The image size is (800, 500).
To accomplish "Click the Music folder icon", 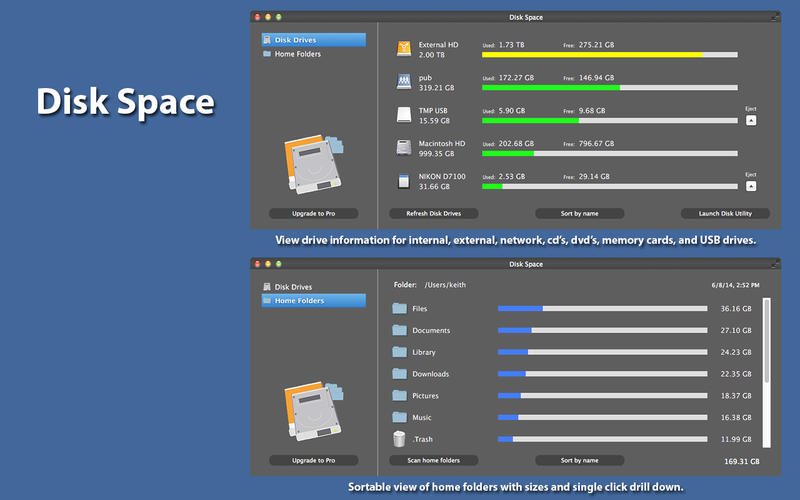I will click(x=399, y=417).
